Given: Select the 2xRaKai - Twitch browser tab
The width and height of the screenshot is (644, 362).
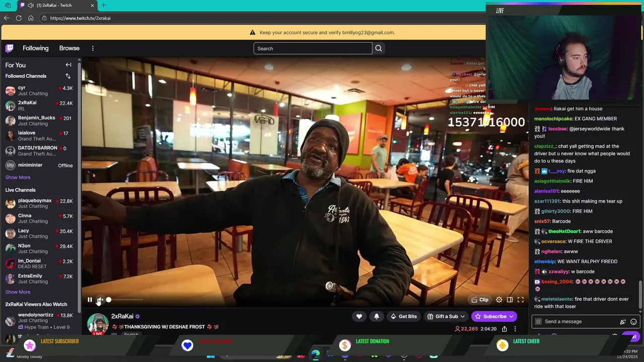Looking at the screenshot, I should (x=57, y=5).
